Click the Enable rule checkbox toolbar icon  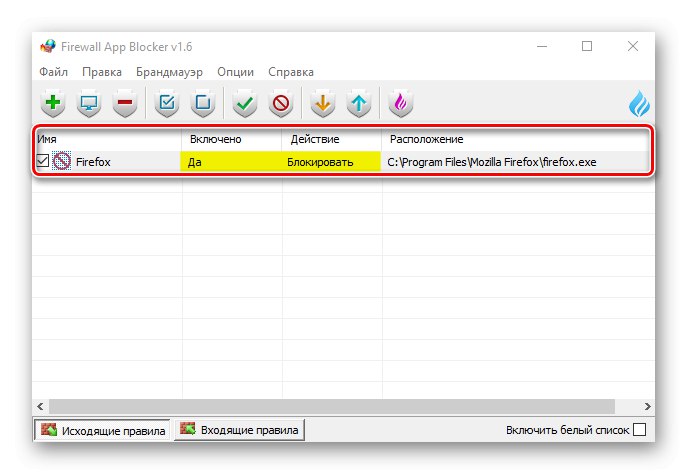click(x=167, y=103)
